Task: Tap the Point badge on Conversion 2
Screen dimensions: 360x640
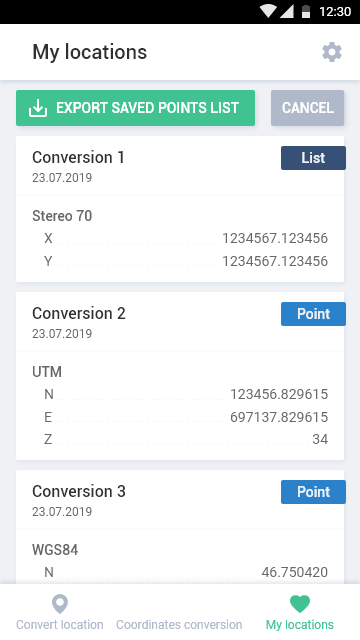Action: (x=313, y=314)
